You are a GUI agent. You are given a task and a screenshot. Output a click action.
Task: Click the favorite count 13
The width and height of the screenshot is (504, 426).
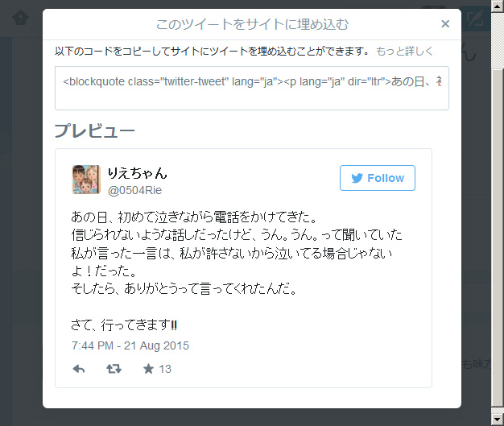click(x=165, y=369)
